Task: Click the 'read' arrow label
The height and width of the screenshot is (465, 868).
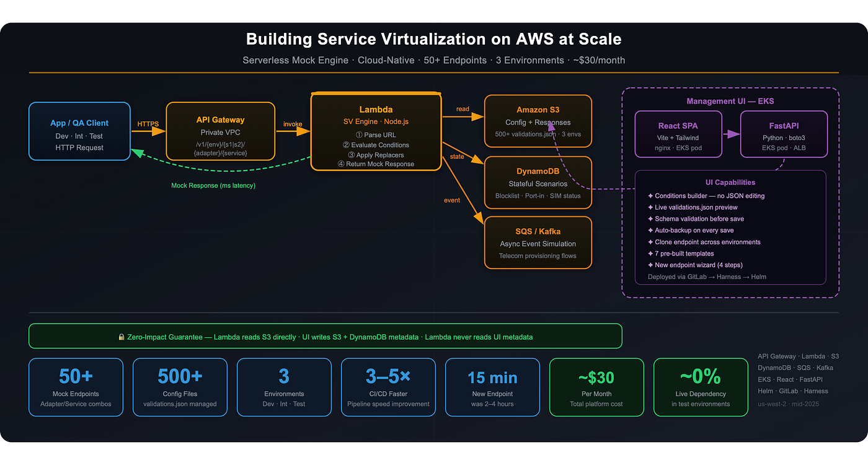Action: click(463, 109)
